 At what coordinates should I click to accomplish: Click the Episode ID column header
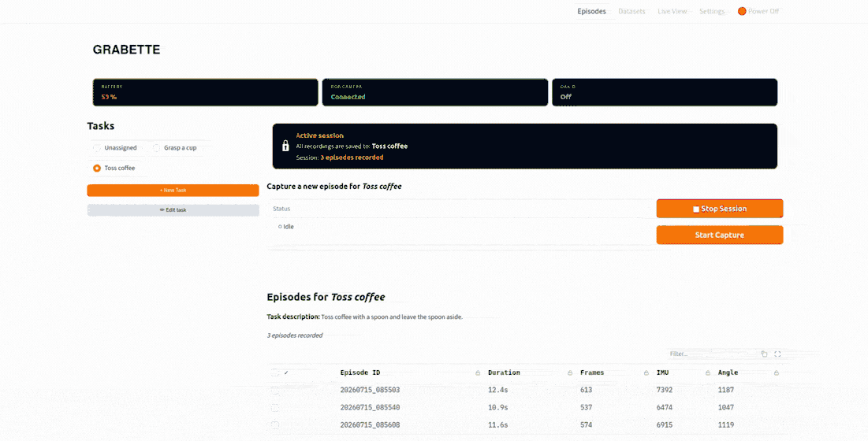pyautogui.click(x=359, y=373)
